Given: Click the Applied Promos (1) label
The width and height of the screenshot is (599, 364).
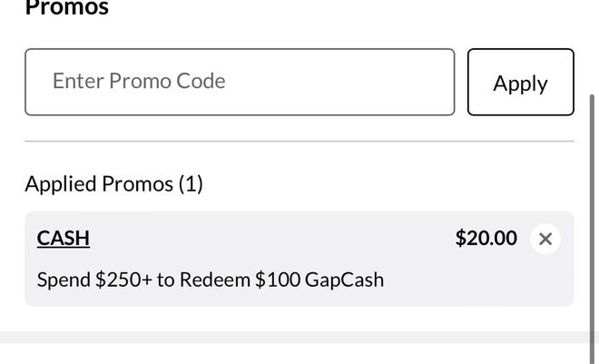Looking at the screenshot, I should coord(113,183).
